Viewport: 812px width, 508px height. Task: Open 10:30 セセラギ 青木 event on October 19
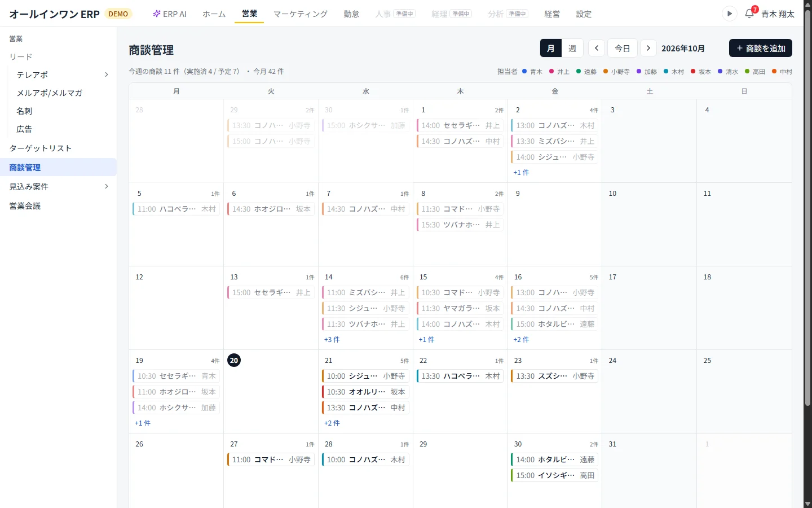coord(176,376)
